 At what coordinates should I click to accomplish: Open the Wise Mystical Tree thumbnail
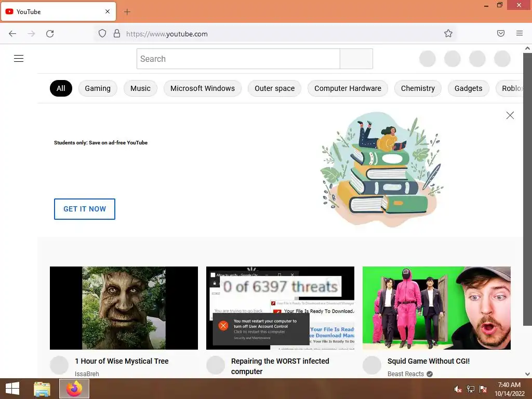coord(124,308)
